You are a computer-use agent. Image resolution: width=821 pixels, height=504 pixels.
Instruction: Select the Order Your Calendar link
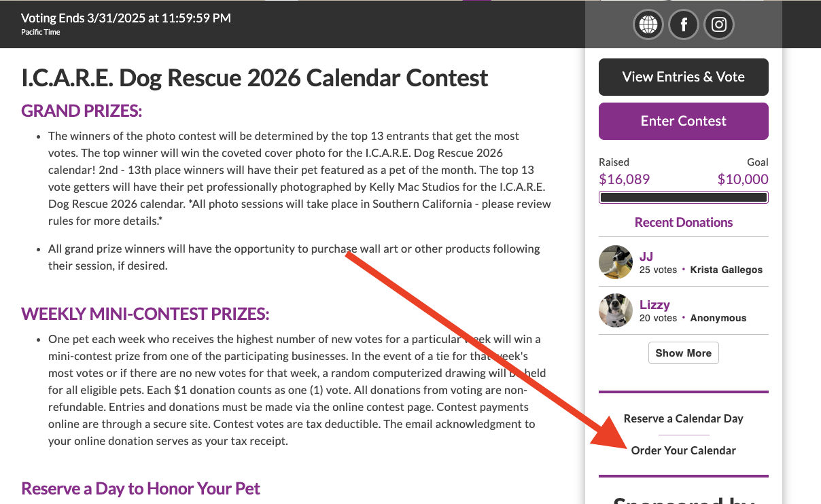[683, 450]
